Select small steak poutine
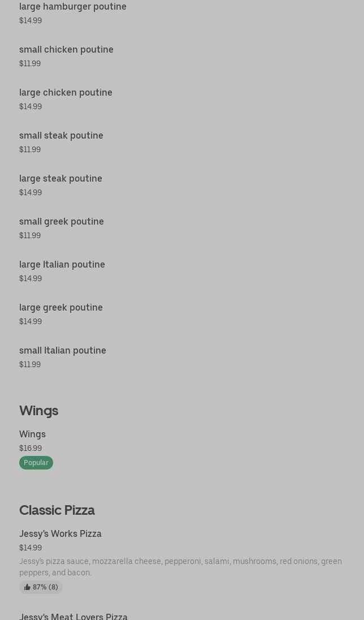 (x=61, y=136)
